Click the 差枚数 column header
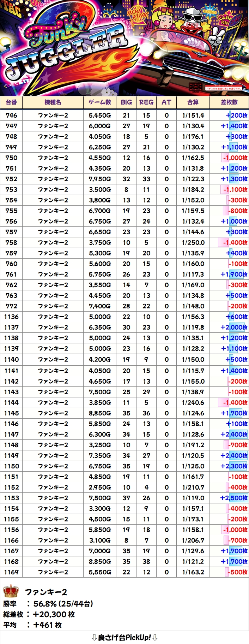 (x=229, y=102)
